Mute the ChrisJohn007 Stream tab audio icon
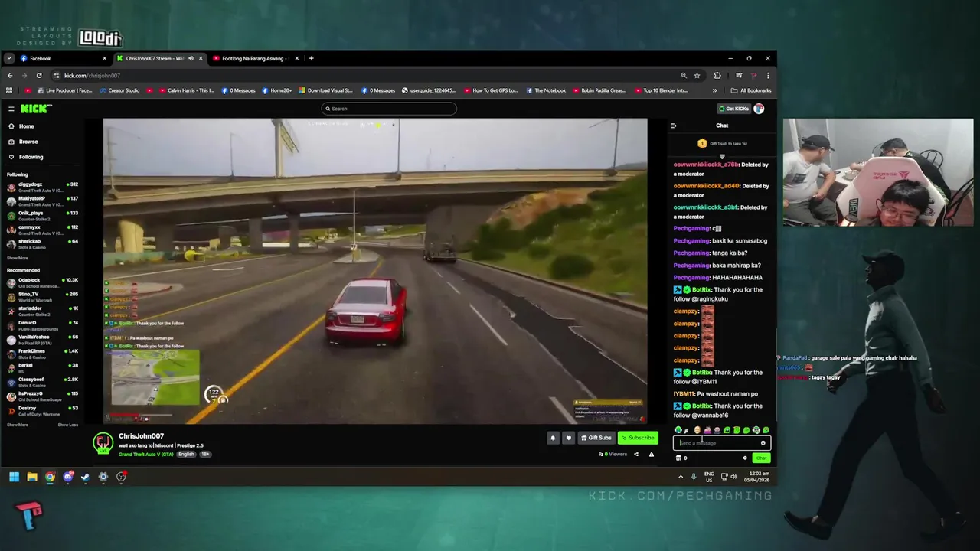 coord(191,58)
